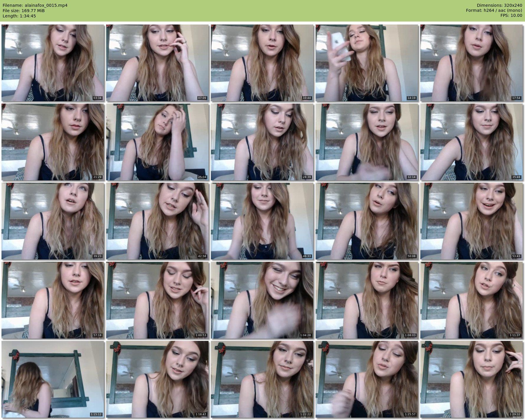The height and width of the screenshot is (420, 525).
Task: Select the FPS 10.00 text
Action: (x=511, y=16)
